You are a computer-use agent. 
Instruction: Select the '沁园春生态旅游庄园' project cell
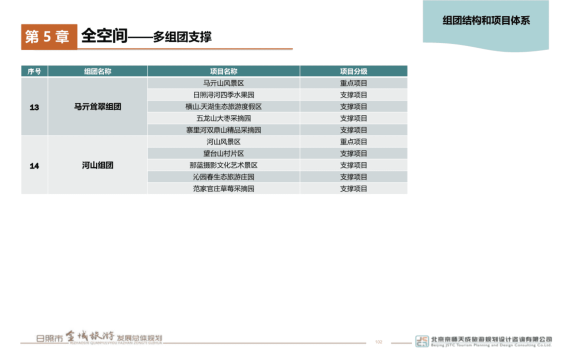point(224,177)
